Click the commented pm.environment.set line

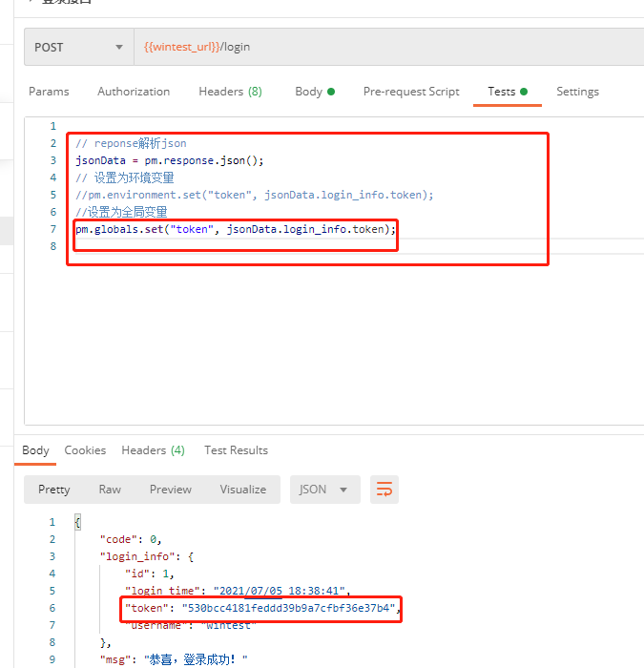pyautogui.click(x=255, y=195)
